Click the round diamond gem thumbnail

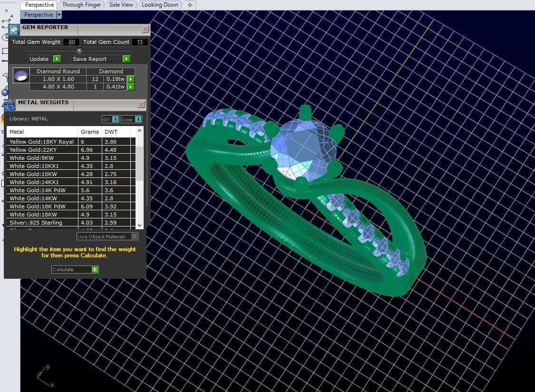(21, 76)
